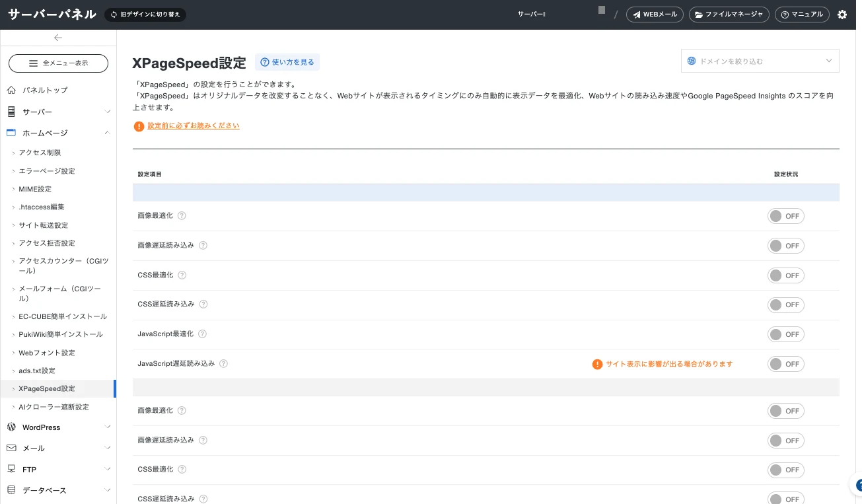The image size is (862, 504).
Task: Launch ファイルマネージャ from the header
Action: [729, 15]
